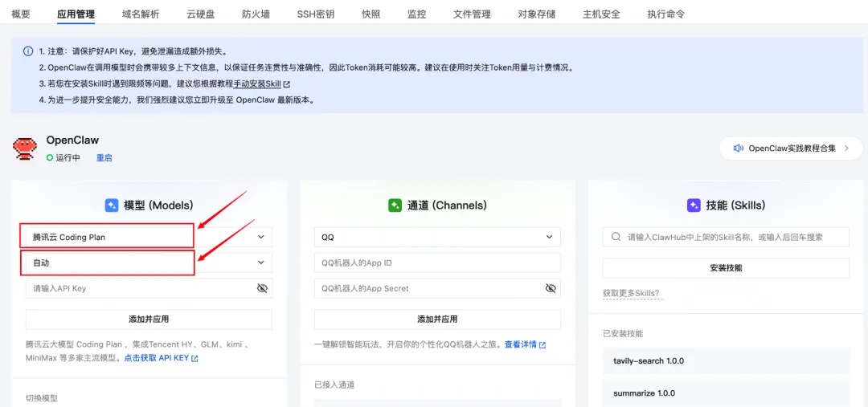Open the 腾讯云 Coding Plan provider dropdown
The height and width of the screenshot is (407, 868).
coord(149,237)
